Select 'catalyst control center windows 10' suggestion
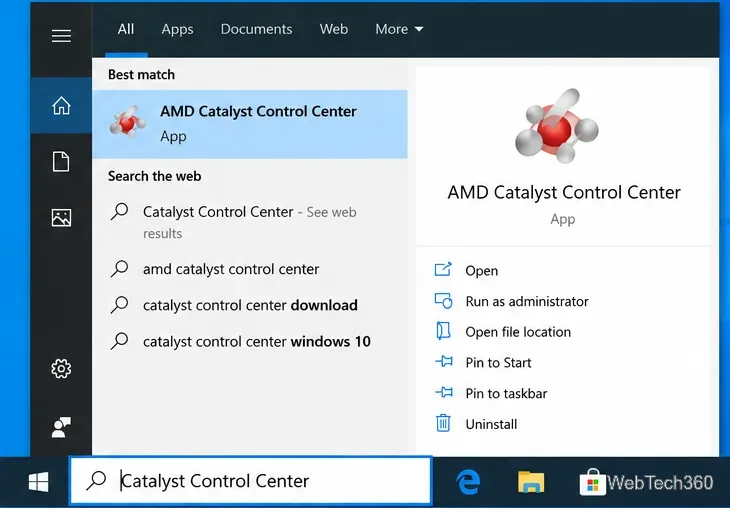This screenshot has width=730, height=508. tap(250, 341)
